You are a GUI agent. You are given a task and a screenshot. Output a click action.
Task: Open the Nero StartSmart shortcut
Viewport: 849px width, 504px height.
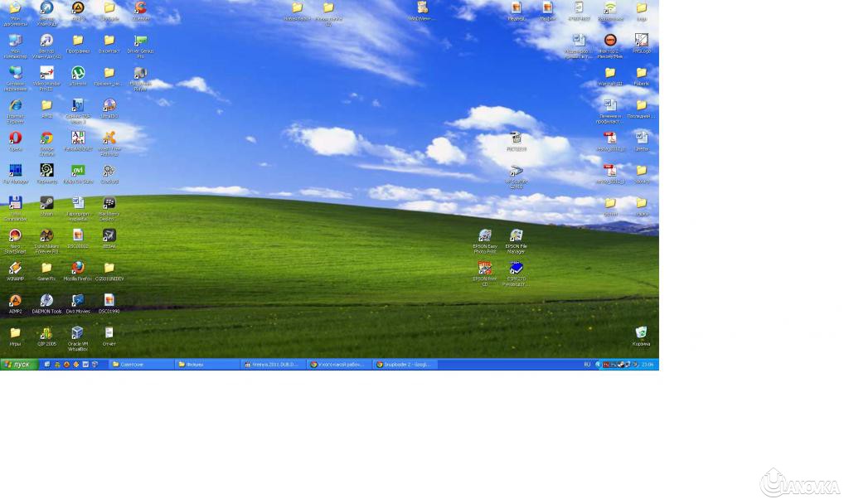(15, 241)
